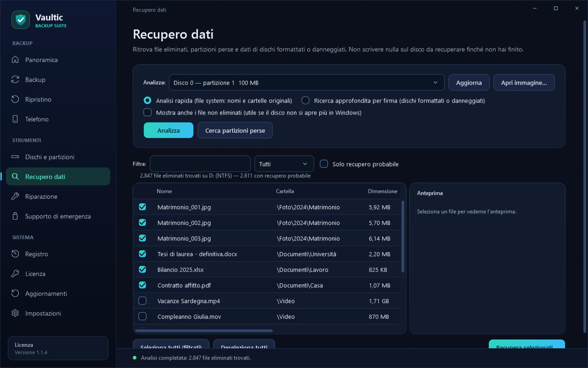Click the Aggiorna button
This screenshot has width=588, height=368.
tap(469, 83)
